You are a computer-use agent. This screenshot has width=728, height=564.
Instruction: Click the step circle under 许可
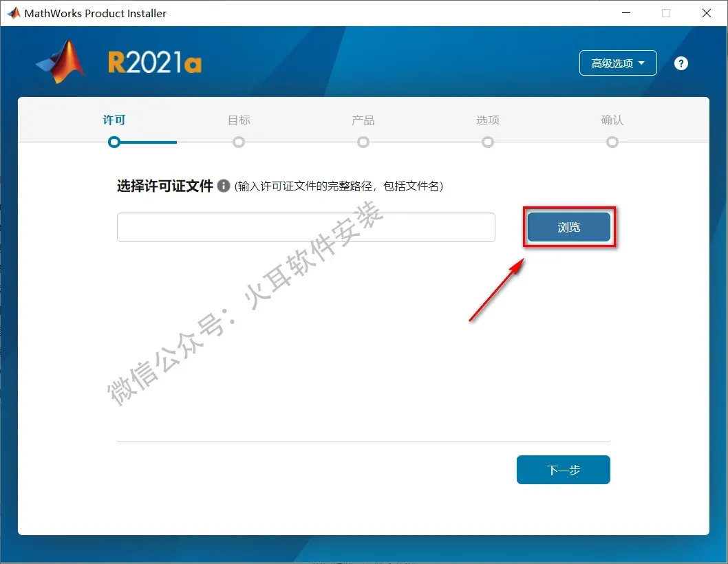click(x=114, y=142)
